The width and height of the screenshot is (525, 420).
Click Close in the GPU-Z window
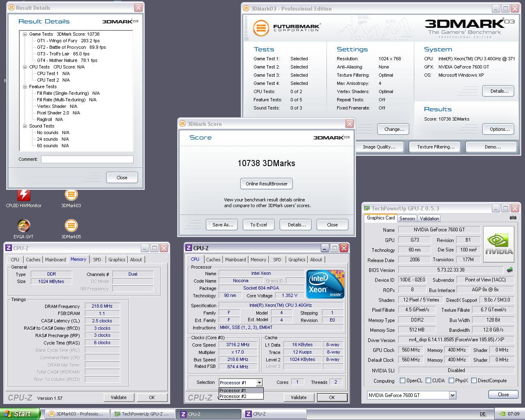tap(503, 395)
